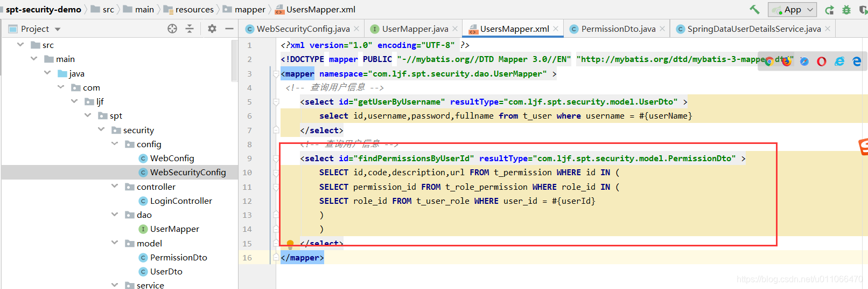Screen dimensions: 868x289
Task: Click the fold marker at line 16
Action: coord(276,258)
